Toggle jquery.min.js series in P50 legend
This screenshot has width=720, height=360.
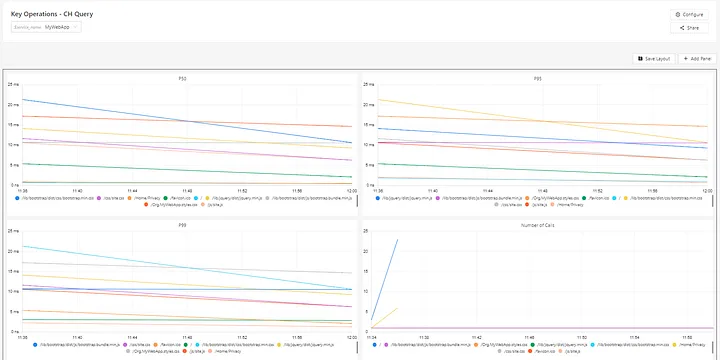tap(234, 198)
